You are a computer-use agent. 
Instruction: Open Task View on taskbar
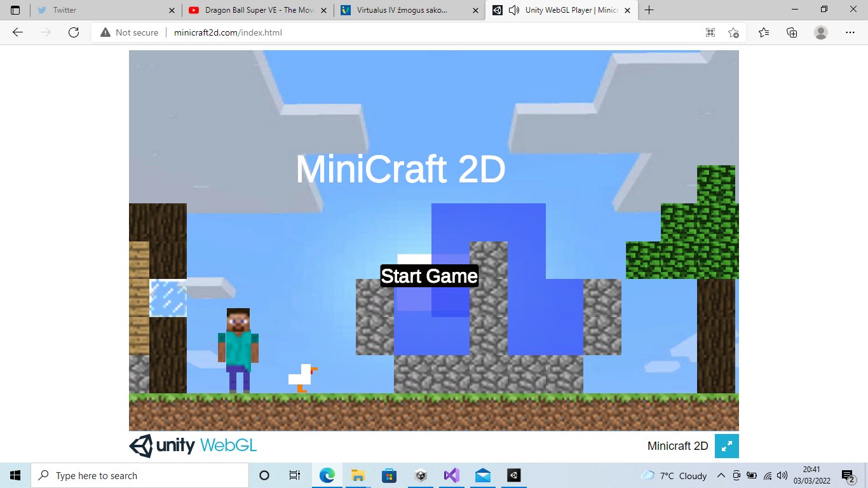295,475
